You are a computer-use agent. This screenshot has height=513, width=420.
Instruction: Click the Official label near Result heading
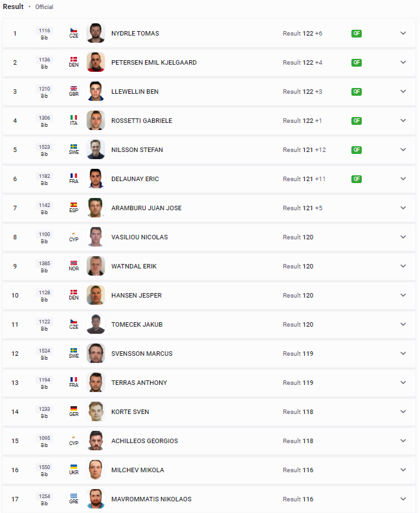tap(44, 7)
